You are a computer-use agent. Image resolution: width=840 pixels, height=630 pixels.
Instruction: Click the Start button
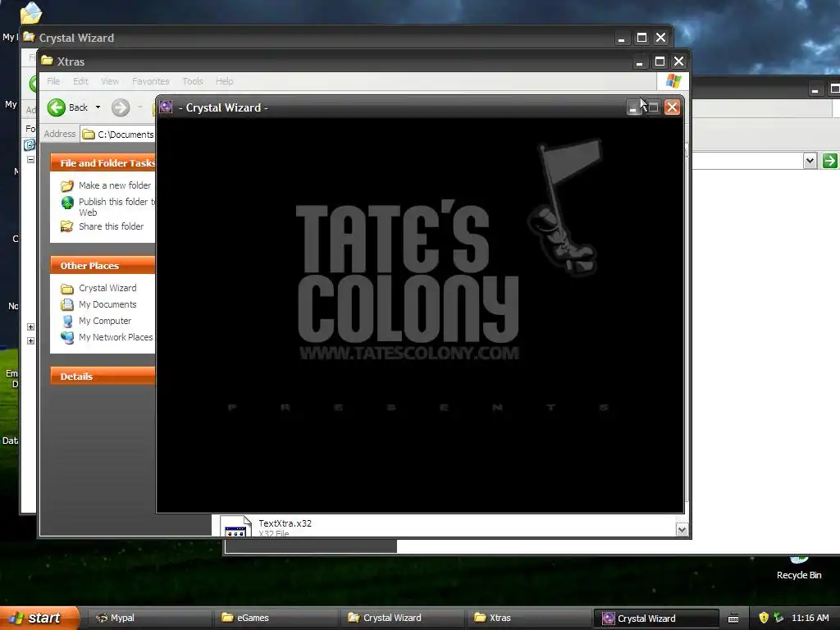coord(39,618)
